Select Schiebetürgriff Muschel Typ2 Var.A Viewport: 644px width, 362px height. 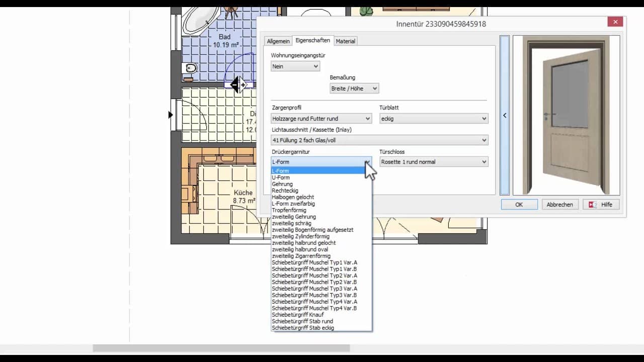pyautogui.click(x=321, y=276)
